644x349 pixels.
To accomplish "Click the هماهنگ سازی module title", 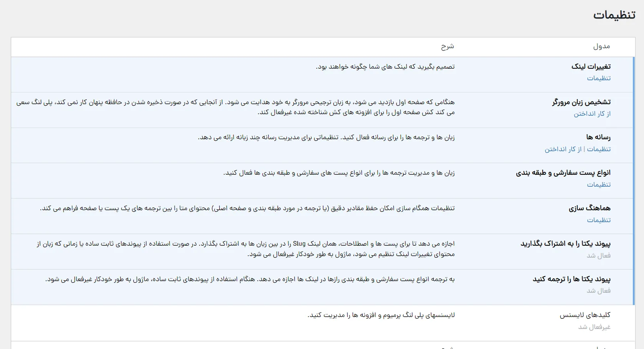I will (x=590, y=208).
